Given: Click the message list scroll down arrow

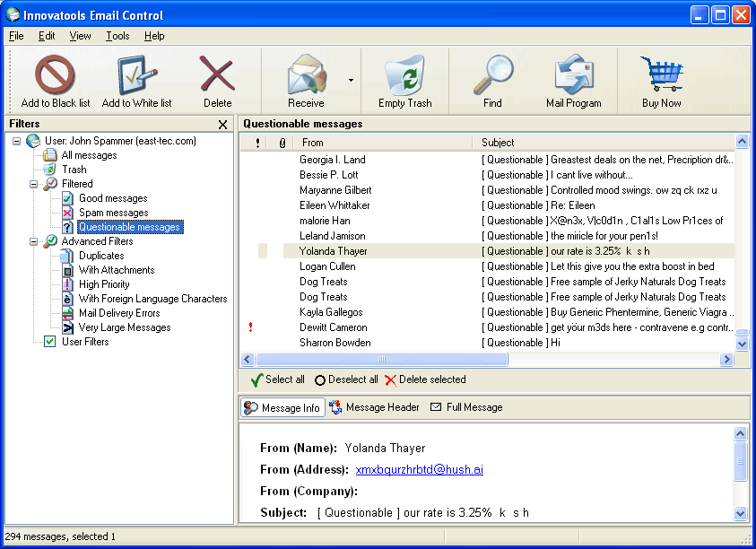Looking at the screenshot, I should [742, 344].
